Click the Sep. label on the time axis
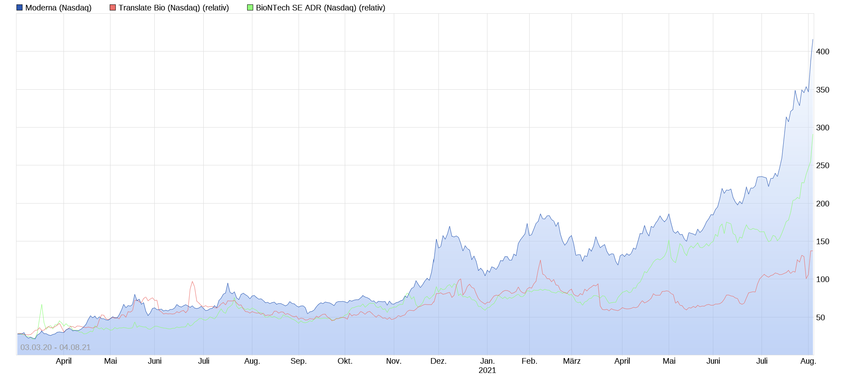 click(299, 361)
